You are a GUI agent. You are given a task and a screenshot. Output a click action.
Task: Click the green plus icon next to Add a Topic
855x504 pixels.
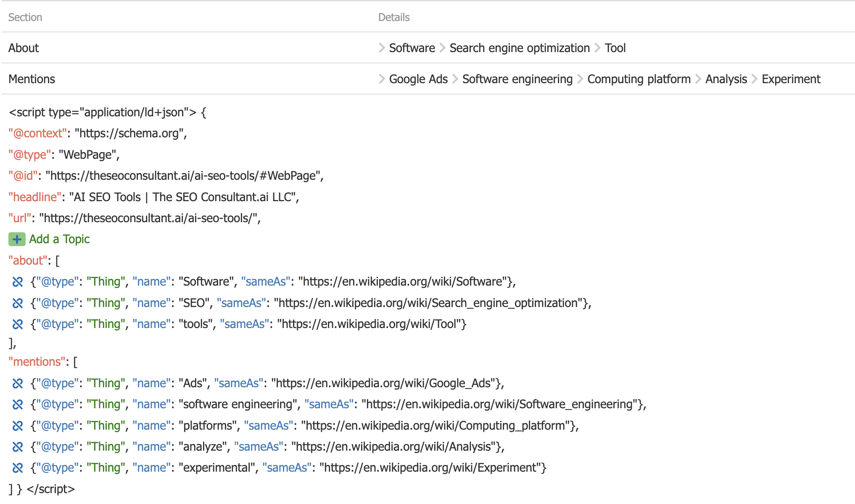tap(16, 239)
